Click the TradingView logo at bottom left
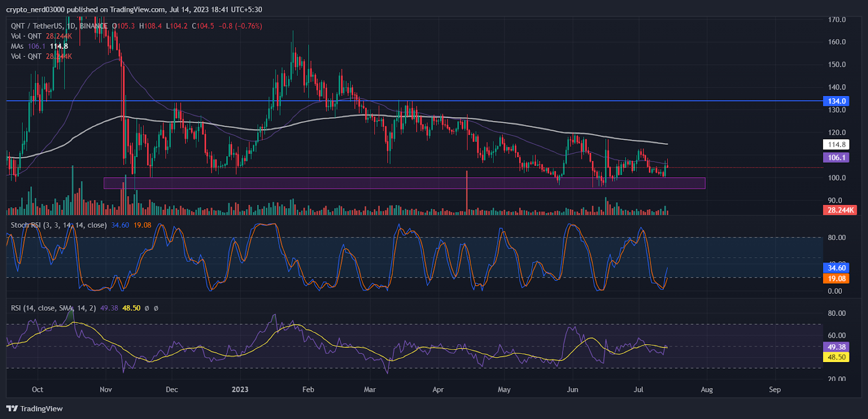 [34, 409]
